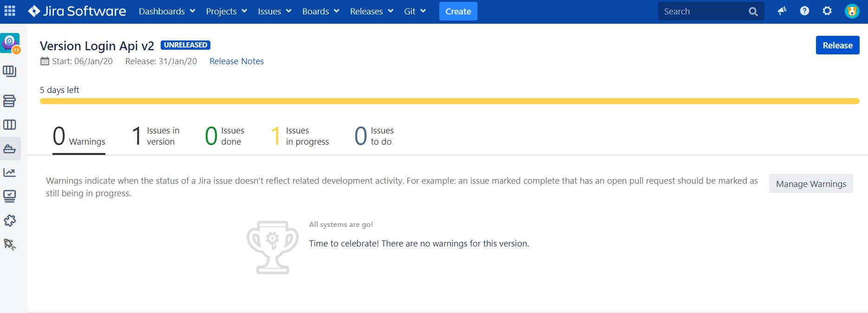Open the app switcher grid icon

coord(10,11)
